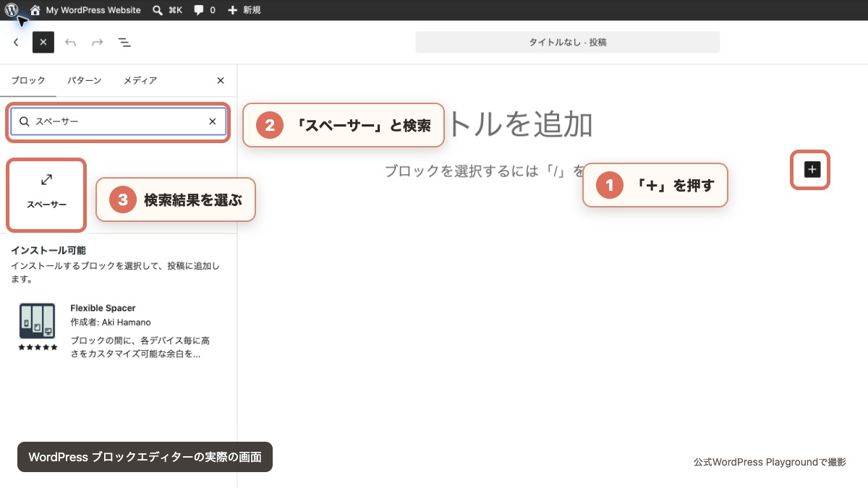Open the Flexible Spacer plugin thumbnail
Viewport: 868px width, 488px height.
coord(38,322)
